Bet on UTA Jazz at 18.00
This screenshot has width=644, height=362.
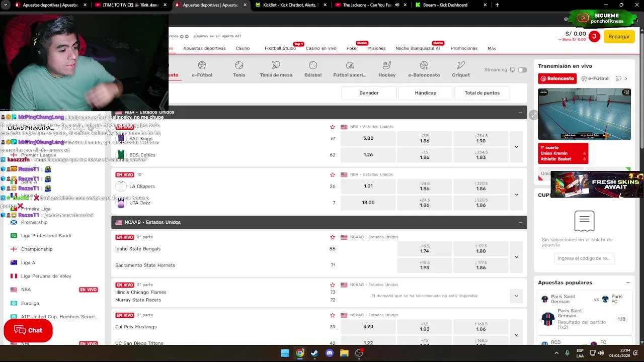[x=368, y=203]
